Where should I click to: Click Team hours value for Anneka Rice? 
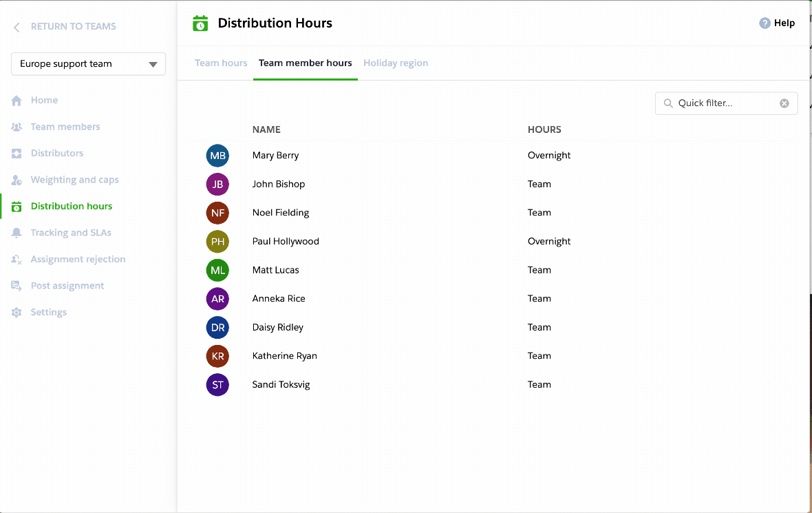539,298
